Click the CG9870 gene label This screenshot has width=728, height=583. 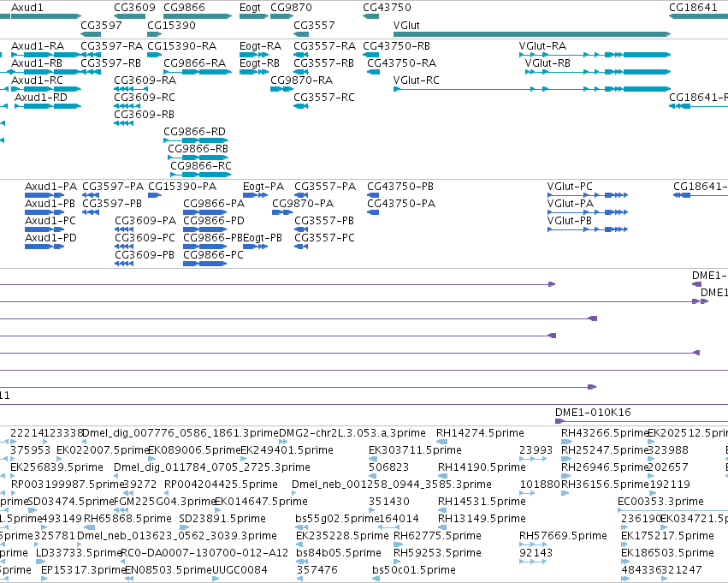click(291, 8)
